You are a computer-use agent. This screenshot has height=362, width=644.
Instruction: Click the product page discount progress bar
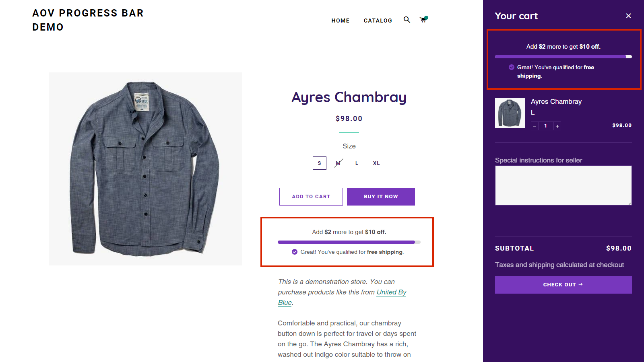click(x=349, y=242)
